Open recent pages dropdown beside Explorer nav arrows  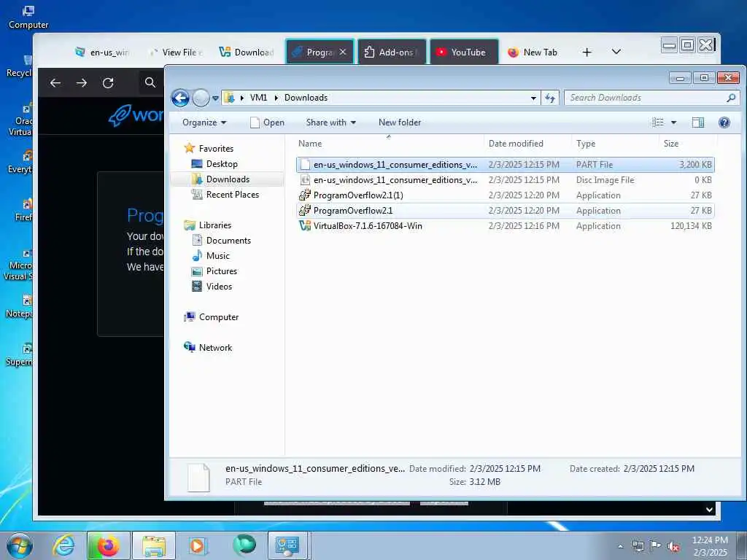[x=215, y=98]
